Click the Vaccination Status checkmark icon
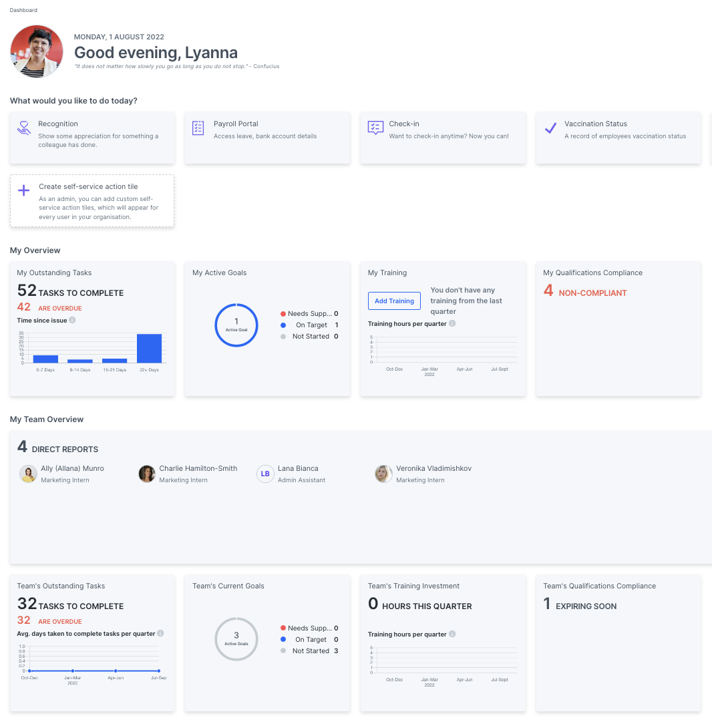 tap(550, 128)
